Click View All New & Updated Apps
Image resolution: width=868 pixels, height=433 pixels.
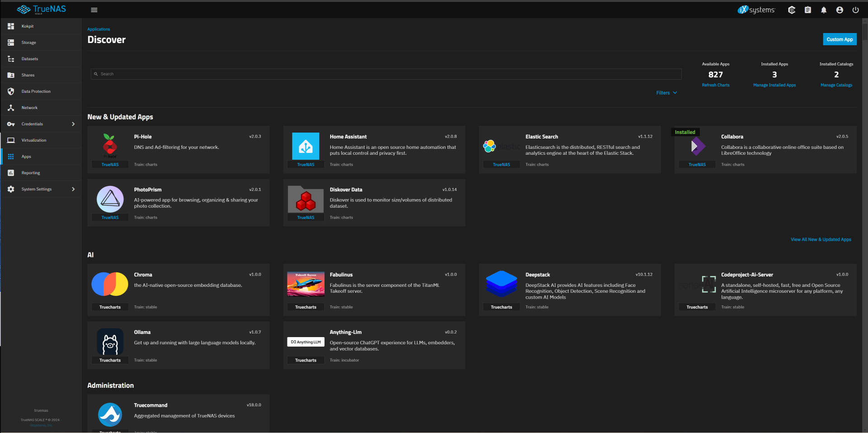821,239
